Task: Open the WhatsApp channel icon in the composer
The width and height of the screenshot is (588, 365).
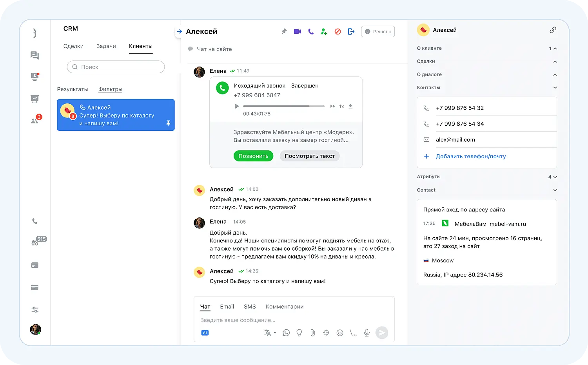Action: click(286, 332)
